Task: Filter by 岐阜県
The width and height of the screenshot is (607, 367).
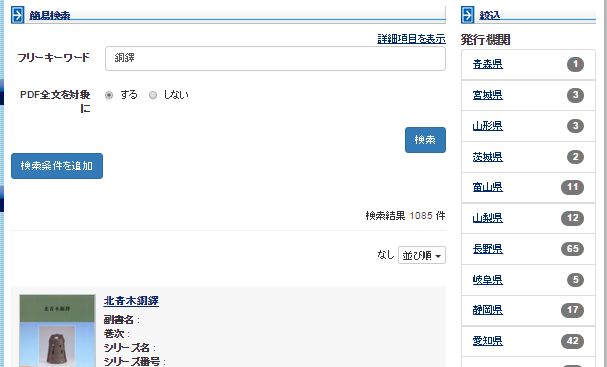Action: coord(487,279)
